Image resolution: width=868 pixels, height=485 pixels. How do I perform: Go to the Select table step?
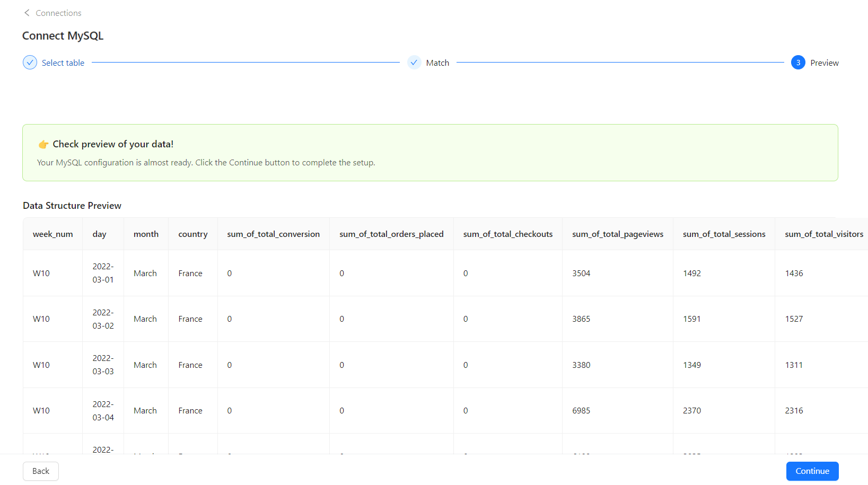[x=63, y=63]
